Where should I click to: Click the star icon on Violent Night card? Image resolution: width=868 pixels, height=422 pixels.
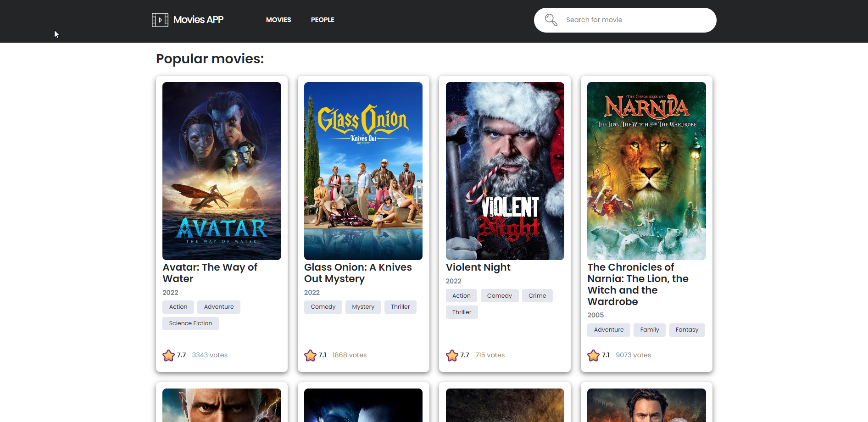(452, 355)
